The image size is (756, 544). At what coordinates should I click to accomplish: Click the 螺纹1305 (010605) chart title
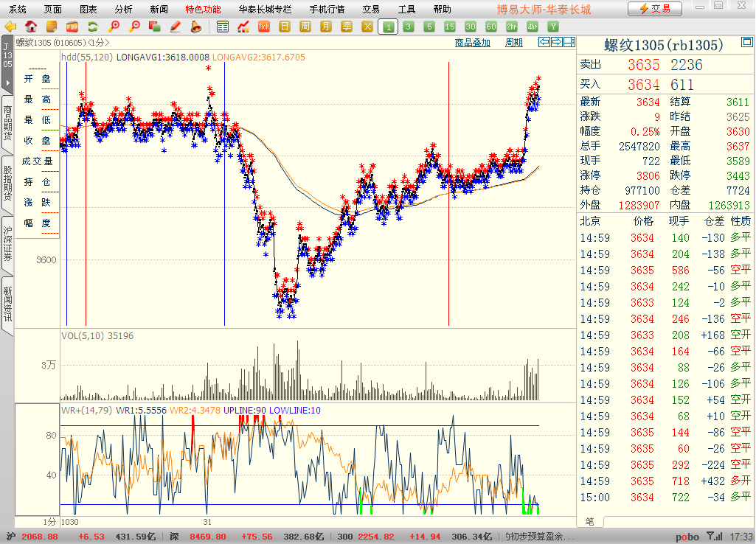click(x=63, y=43)
